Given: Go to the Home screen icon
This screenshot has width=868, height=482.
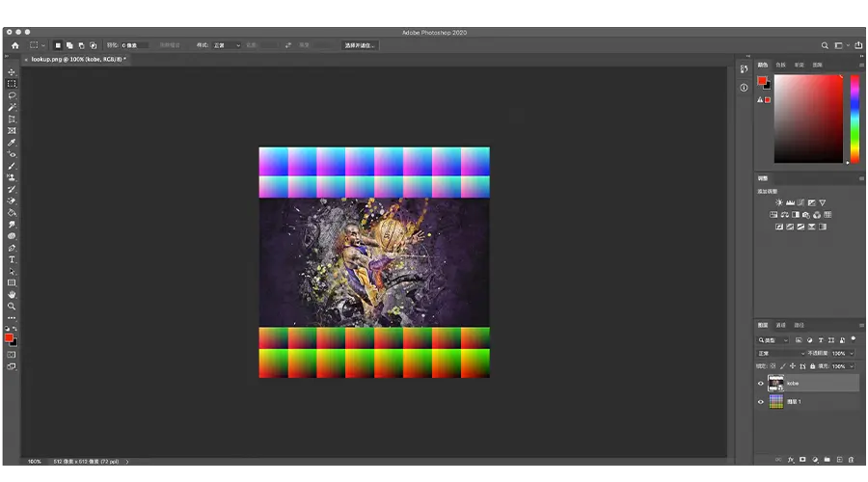Looking at the screenshot, I should [14, 45].
